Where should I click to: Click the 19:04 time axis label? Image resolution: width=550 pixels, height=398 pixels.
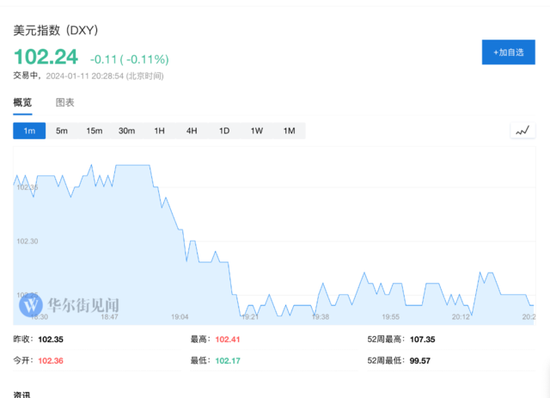[x=180, y=317]
